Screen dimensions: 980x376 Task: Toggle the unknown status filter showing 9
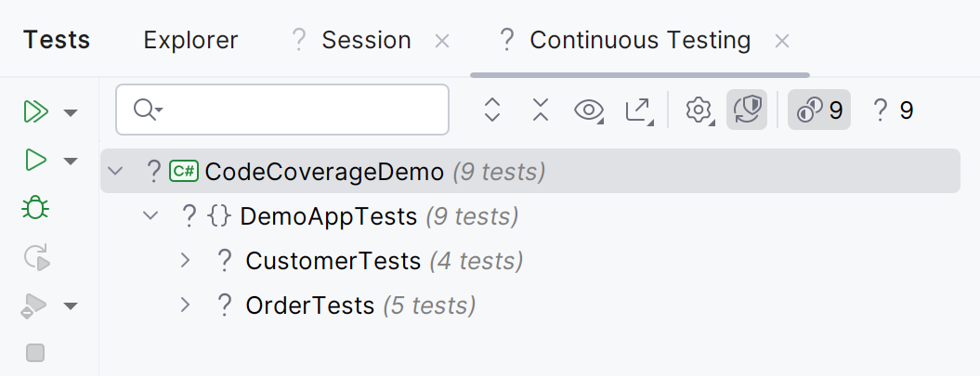pyautogui.click(x=894, y=110)
